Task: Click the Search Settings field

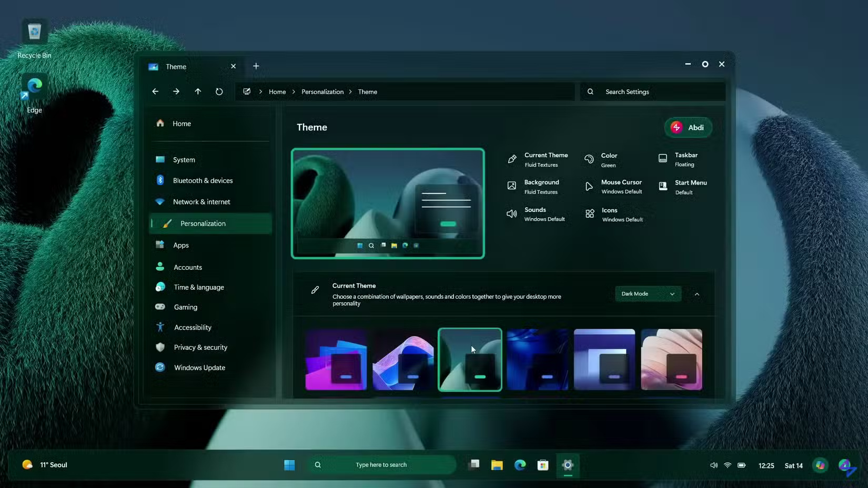Action: click(652, 91)
